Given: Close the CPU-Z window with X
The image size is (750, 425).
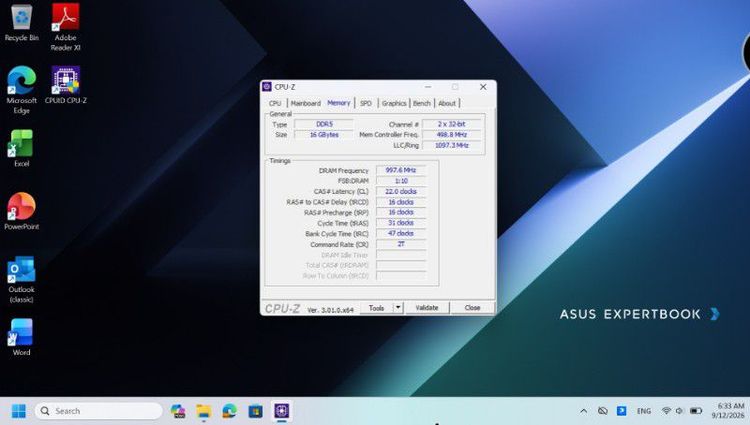Looking at the screenshot, I should [483, 87].
